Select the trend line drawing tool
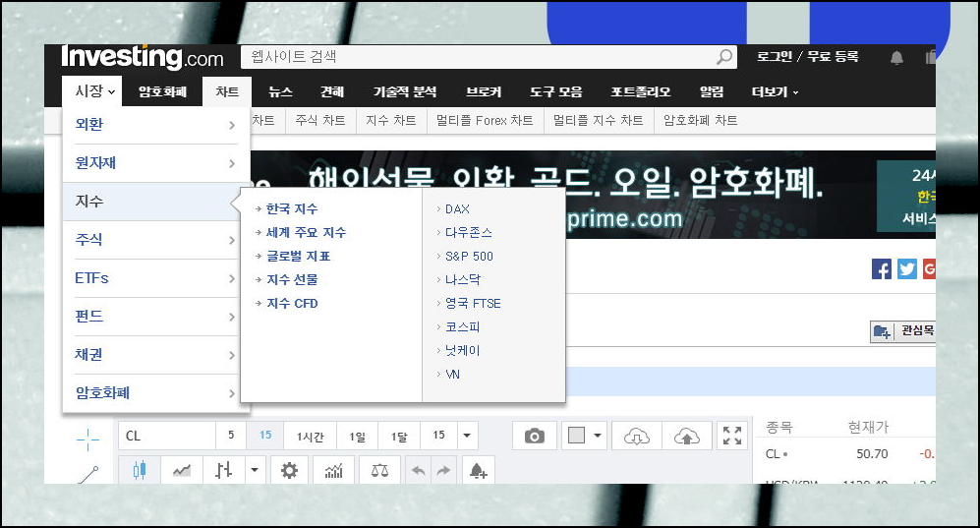980x528 pixels. coord(88,475)
